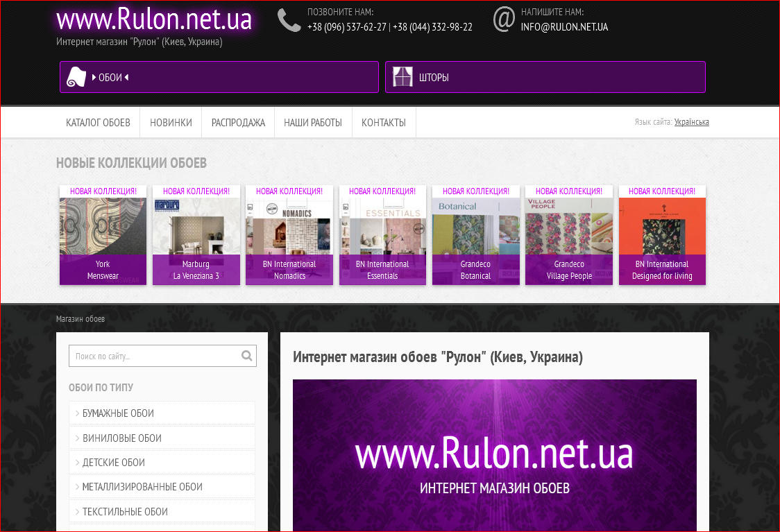Image resolution: width=780 pixels, height=532 pixels.
Task: Click the purple Rulon.net.ua banner image
Action: (x=495, y=456)
